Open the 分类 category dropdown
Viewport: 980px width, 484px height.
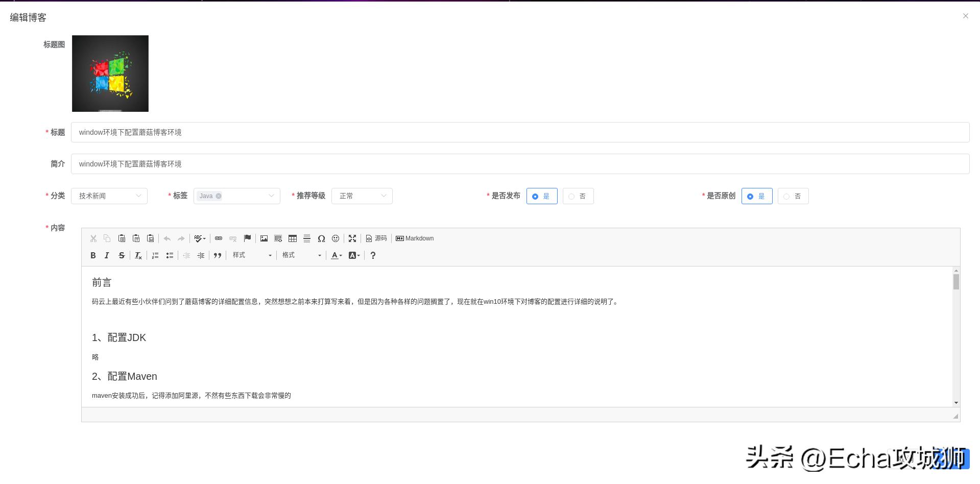[x=109, y=196]
